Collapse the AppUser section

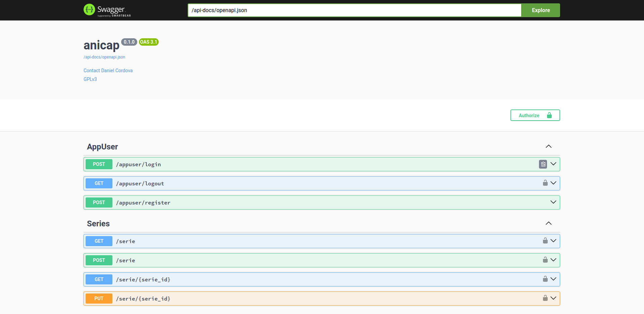pyautogui.click(x=548, y=146)
